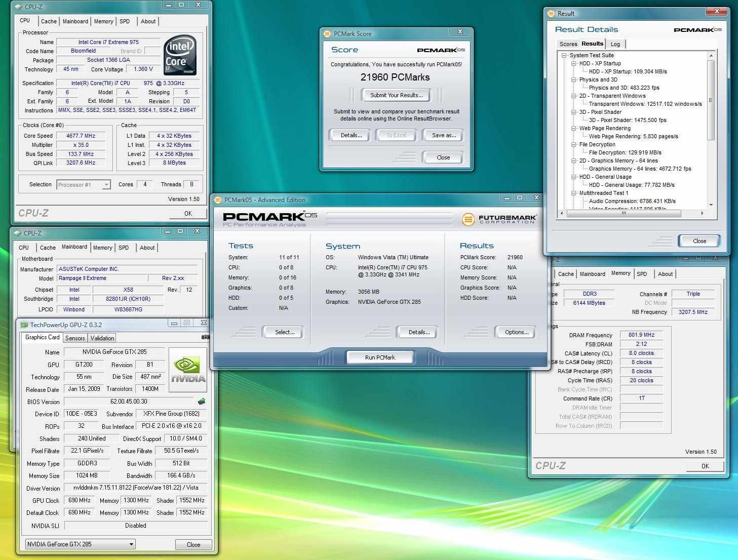Collapse the Physics and 3D node
This screenshot has width=738, height=560.
573,79
